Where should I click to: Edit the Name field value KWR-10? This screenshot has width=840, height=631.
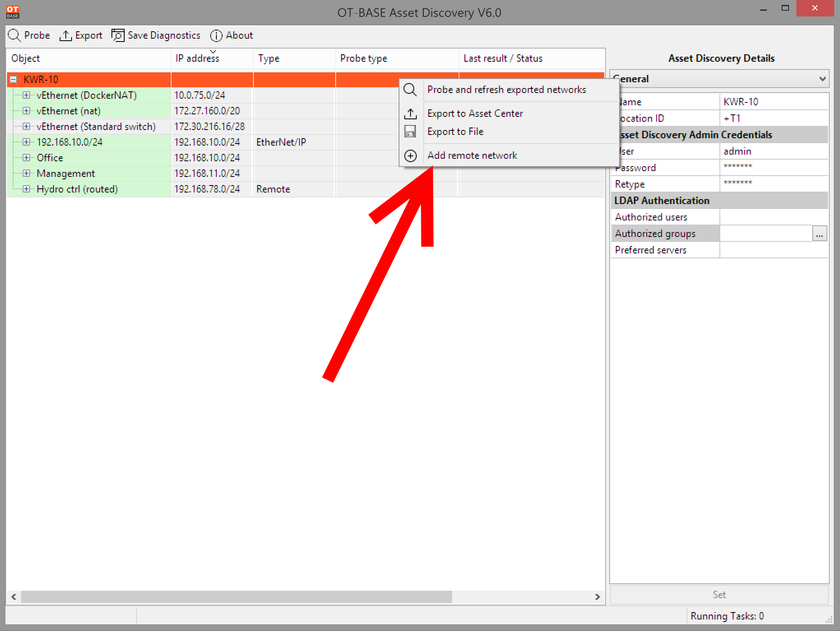(x=774, y=102)
